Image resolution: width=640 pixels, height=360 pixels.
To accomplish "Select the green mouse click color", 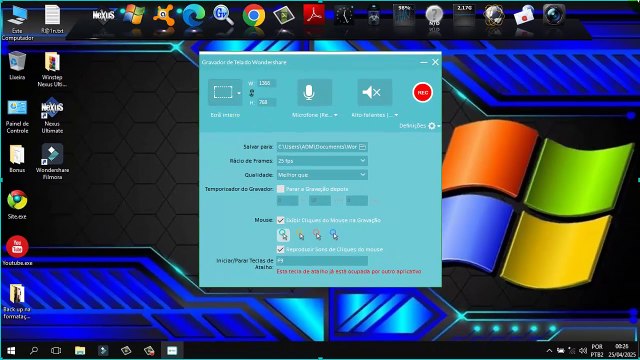I will coord(283,234).
